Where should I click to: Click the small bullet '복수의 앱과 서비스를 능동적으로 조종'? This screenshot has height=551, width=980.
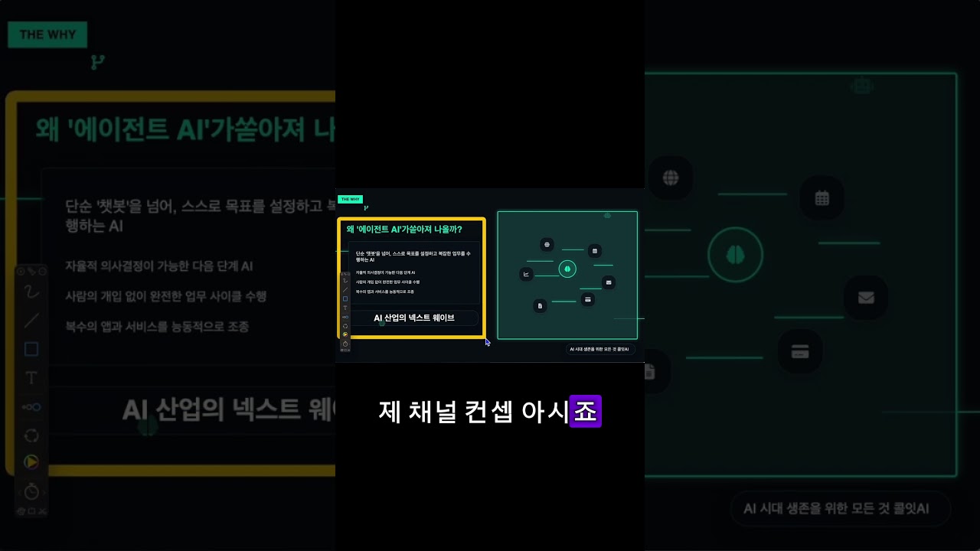click(385, 292)
